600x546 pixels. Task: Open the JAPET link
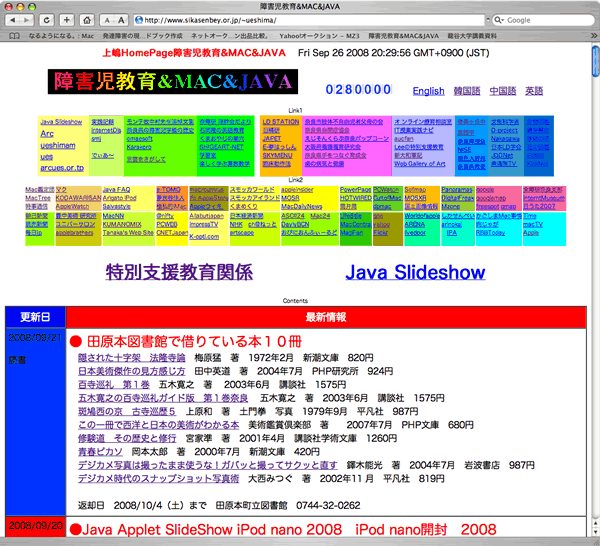pyautogui.click(x=272, y=139)
